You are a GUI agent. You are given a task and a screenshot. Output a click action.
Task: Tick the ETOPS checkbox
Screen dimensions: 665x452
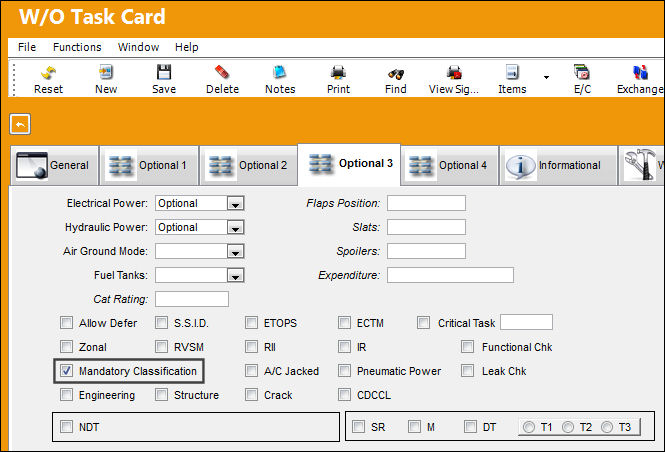pos(251,323)
